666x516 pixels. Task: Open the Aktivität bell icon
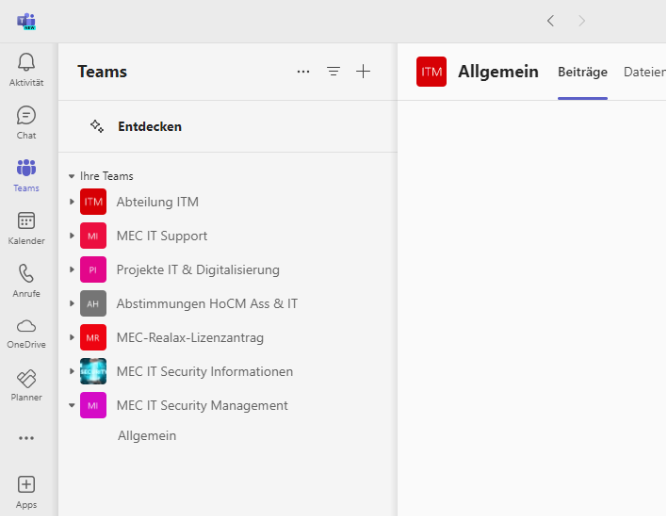26,62
